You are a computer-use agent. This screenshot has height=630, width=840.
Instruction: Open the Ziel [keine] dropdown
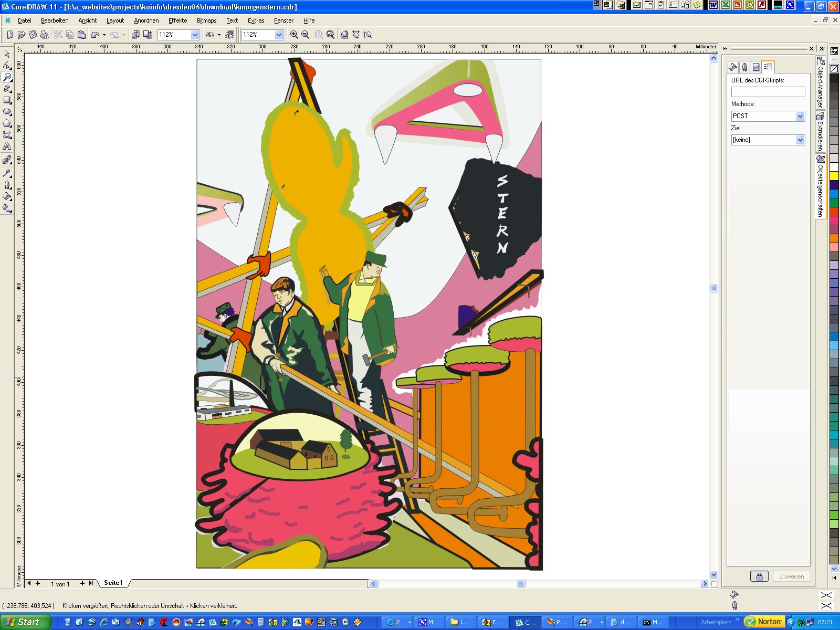pyautogui.click(x=800, y=140)
